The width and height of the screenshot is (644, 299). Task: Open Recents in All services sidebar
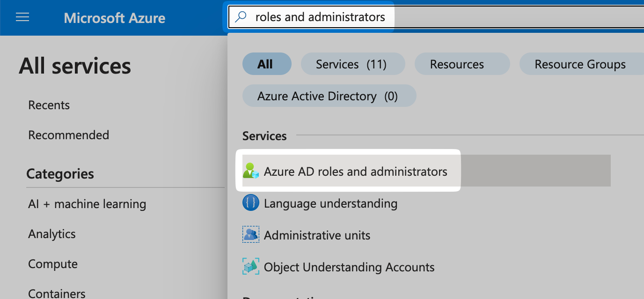coord(49,105)
